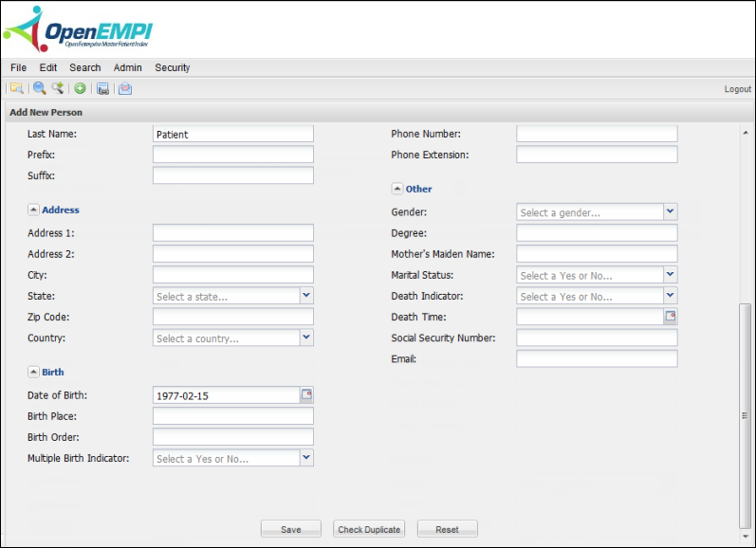Image resolution: width=756 pixels, height=548 pixels.
Task: Focus the Birth Order field
Action: pyautogui.click(x=233, y=437)
